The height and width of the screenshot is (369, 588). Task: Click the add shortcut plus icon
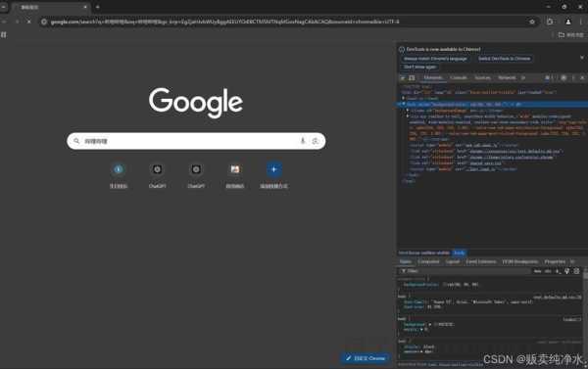[x=273, y=169]
